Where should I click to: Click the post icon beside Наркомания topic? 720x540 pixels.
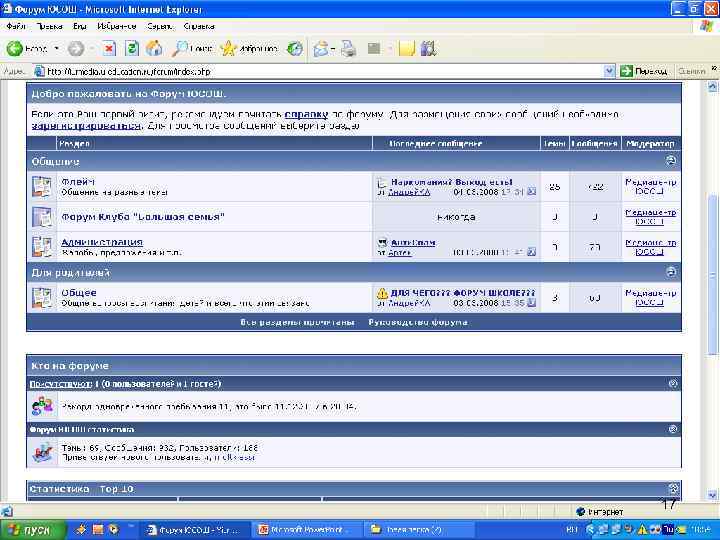click(x=382, y=183)
